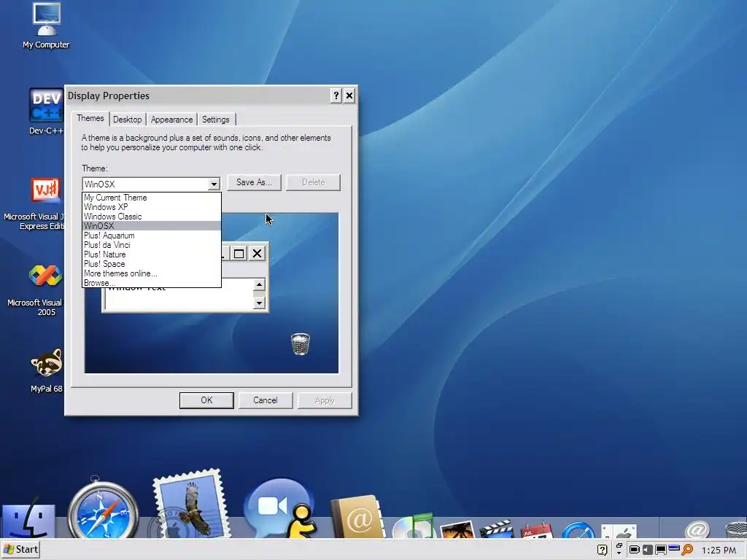Switch to the Themes tab
Screen dimensions: 747x560
point(90,118)
